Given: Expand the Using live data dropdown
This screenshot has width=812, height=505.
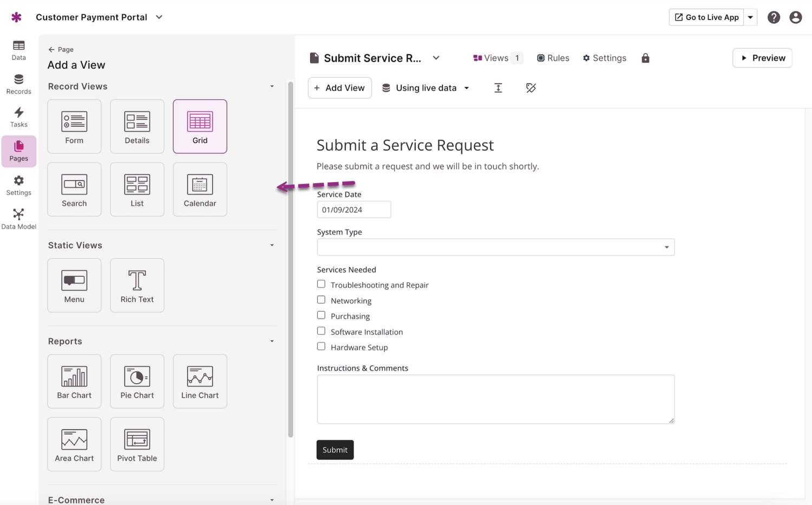Looking at the screenshot, I should pyautogui.click(x=425, y=88).
